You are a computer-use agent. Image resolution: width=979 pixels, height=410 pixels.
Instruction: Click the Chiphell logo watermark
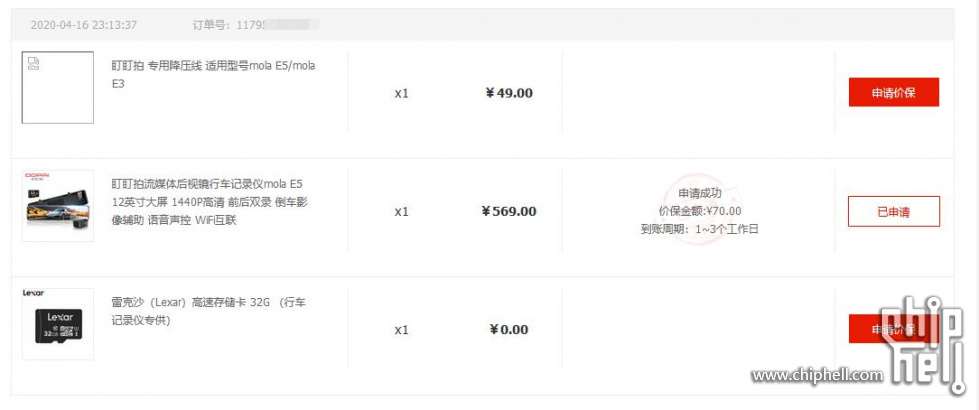click(x=924, y=345)
